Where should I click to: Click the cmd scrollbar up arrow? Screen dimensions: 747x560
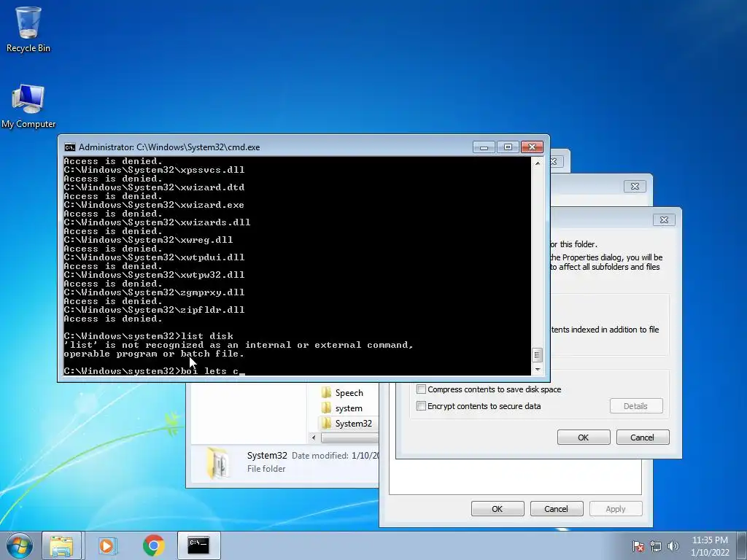(538, 163)
